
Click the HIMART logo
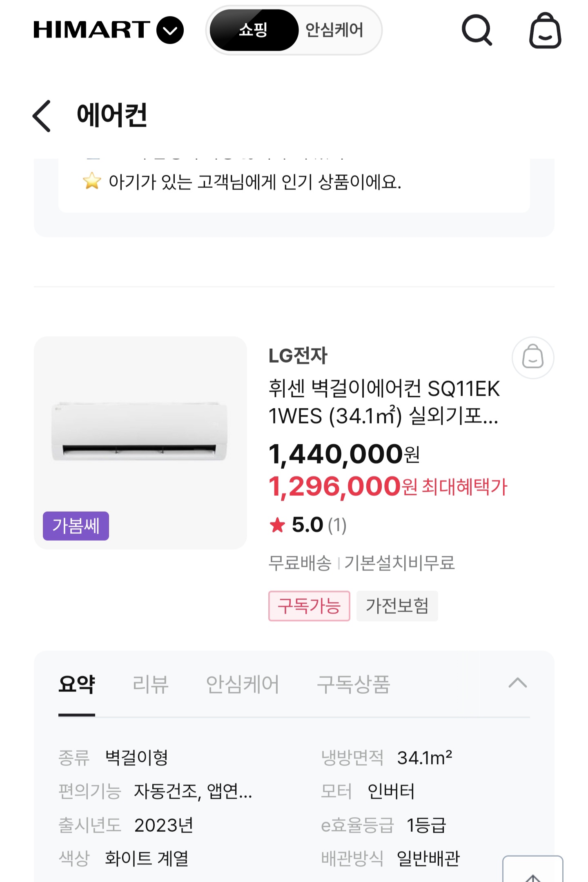click(91, 30)
